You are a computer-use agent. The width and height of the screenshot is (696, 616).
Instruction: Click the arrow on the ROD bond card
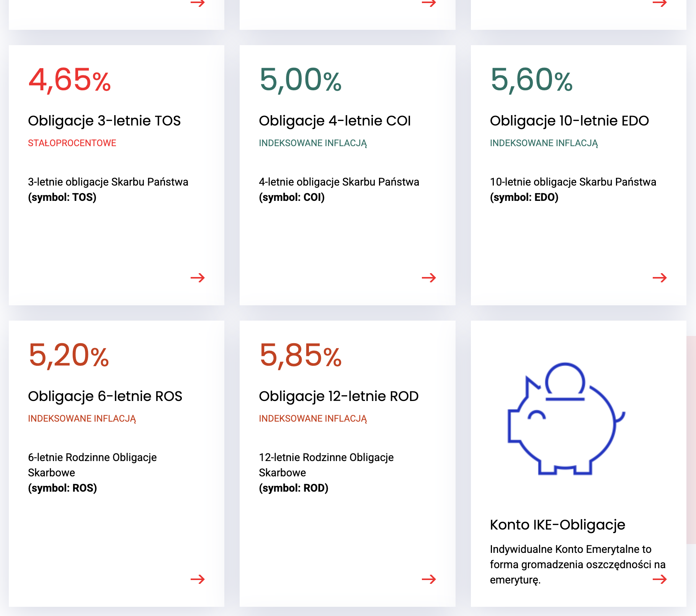429,579
